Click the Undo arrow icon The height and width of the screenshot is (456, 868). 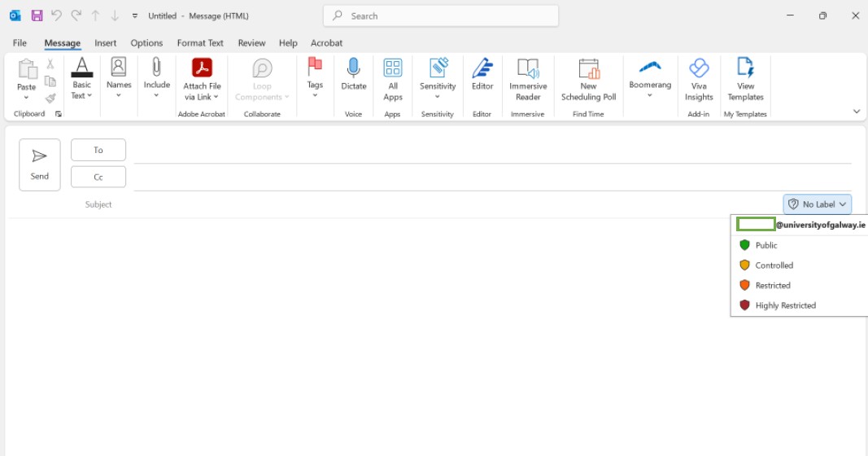(x=56, y=15)
